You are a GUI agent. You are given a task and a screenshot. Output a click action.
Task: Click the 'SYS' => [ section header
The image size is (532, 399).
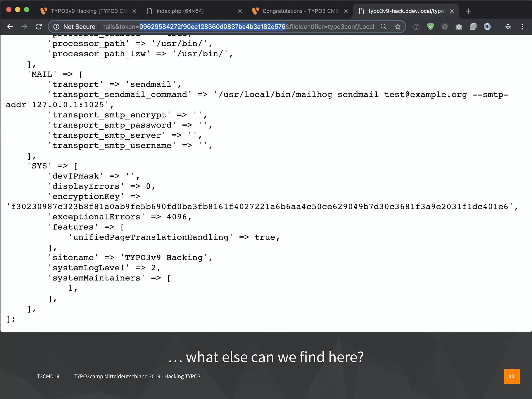point(52,166)
